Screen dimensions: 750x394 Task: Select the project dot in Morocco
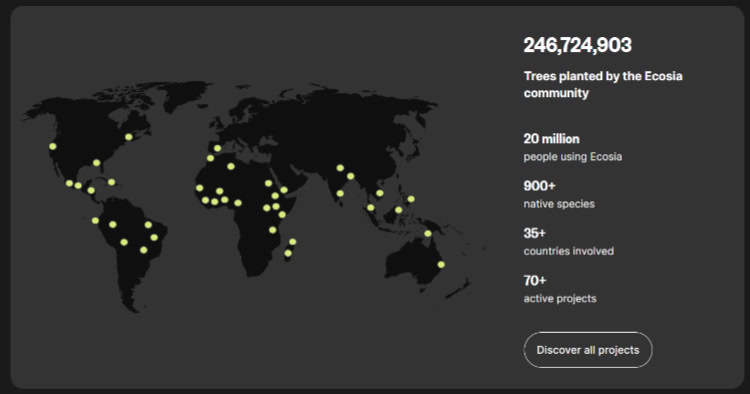click(x=210, y=158)
